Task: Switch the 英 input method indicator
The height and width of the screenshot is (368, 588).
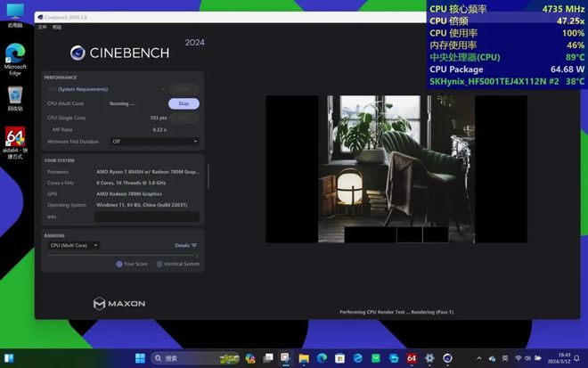Action: click(505, 358)
